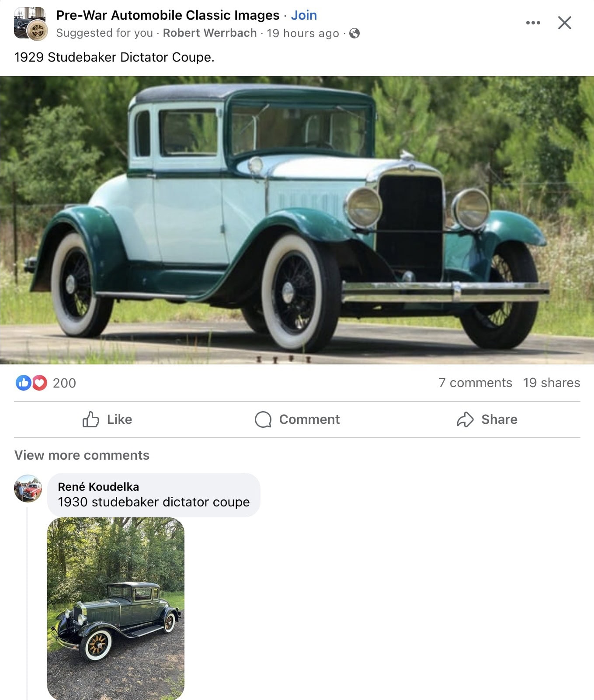Screen dimensions: 594x700
Task: Open the Studebaker Dictator Coupe main photo
Action: pos(297,220)
